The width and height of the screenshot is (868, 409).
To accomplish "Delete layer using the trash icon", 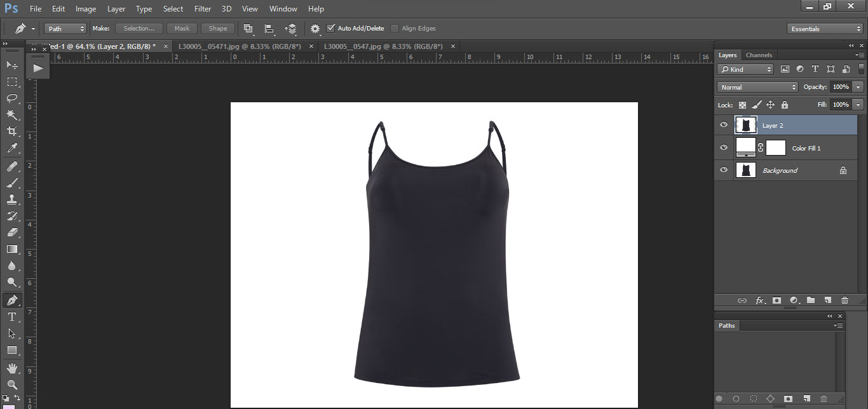I will coord(844,300).
